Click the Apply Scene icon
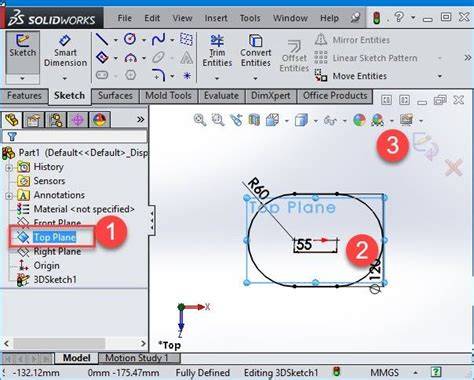The width and height of the screenshot is (474, 380). [378, 120]
